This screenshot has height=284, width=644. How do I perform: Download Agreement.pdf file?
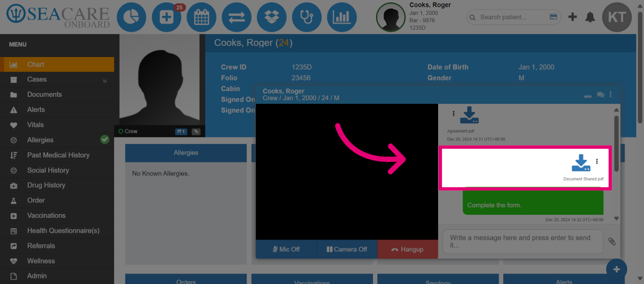click(469, 115)
